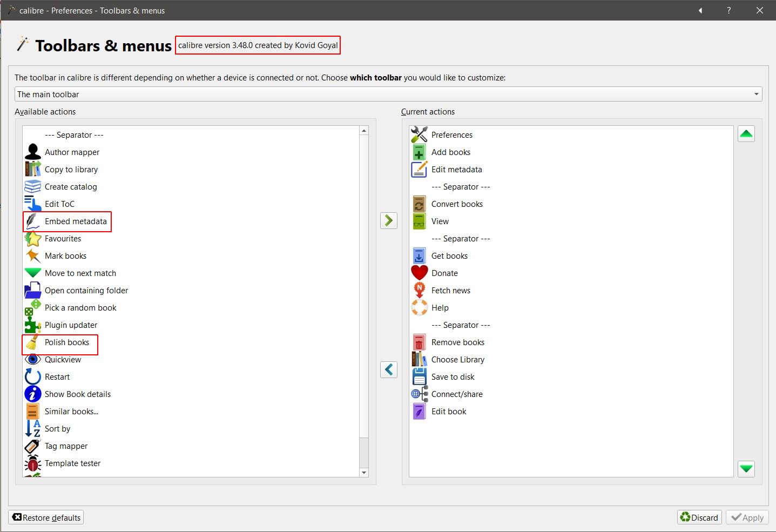Click the Discard button
Screen dimensions: 776x532
pyautogui.click(x=699, y=517)
